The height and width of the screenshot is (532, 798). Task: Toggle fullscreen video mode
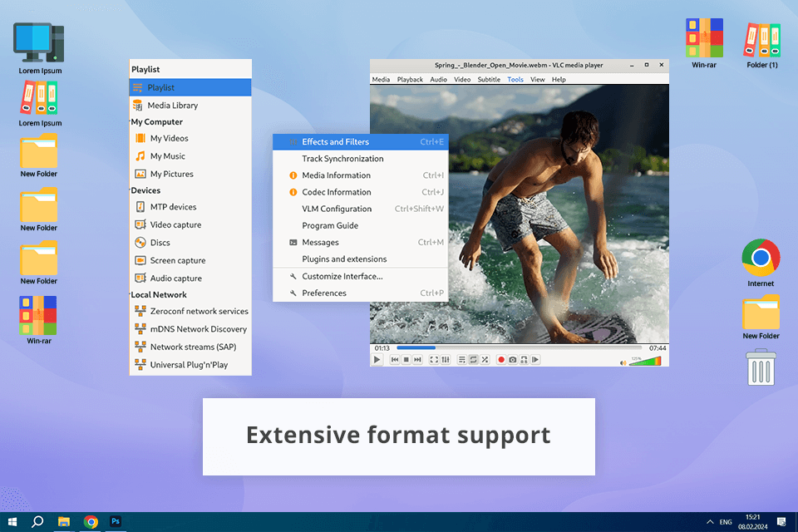pyautogui.click(x=434, y=360)
